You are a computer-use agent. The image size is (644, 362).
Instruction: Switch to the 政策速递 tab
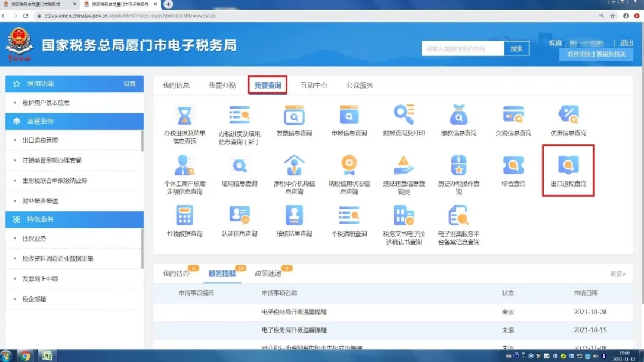click(x=268, y=273)
